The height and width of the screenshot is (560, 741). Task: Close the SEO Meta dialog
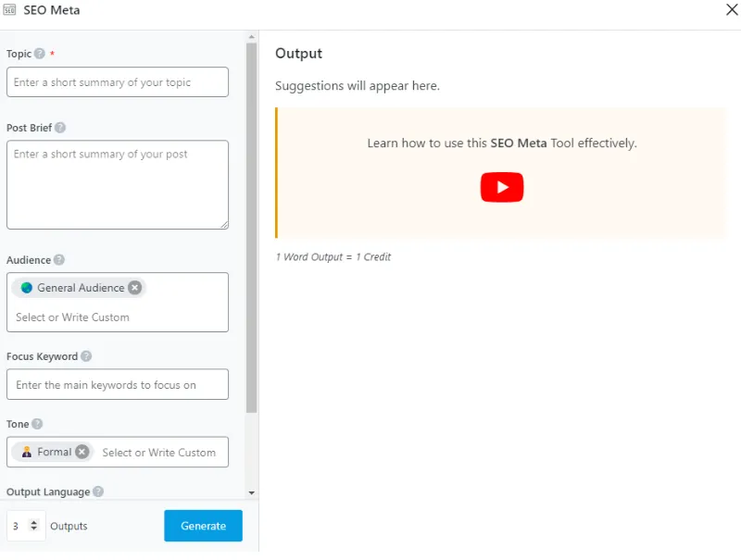pos(730,10)
